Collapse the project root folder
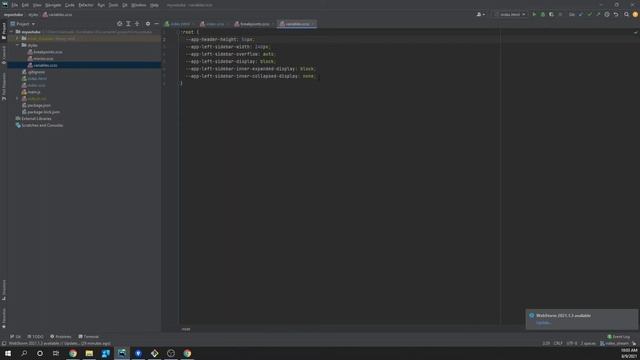The height and width of the screenshot is (360, 640). [x=12, y=31]
